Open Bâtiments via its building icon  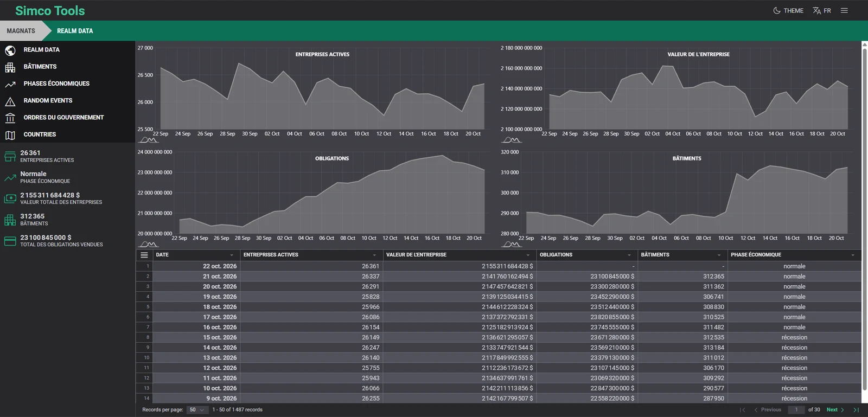click(x=10, y=67)
